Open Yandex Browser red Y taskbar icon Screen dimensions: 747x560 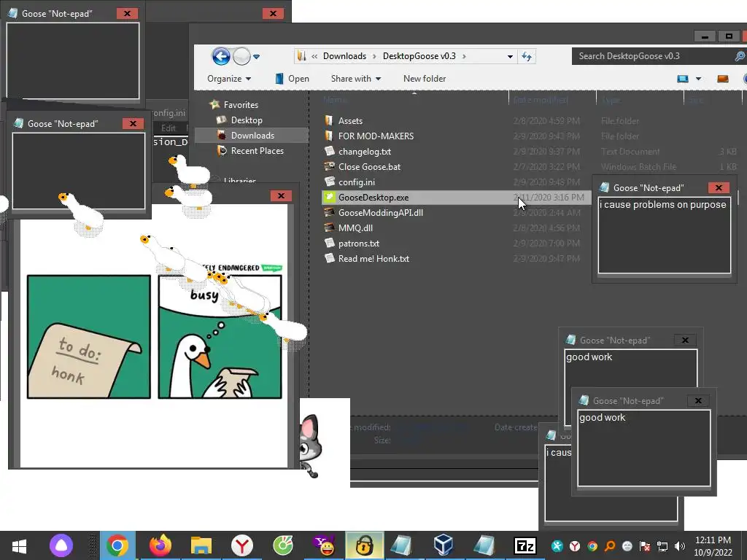tap(242, 545)
